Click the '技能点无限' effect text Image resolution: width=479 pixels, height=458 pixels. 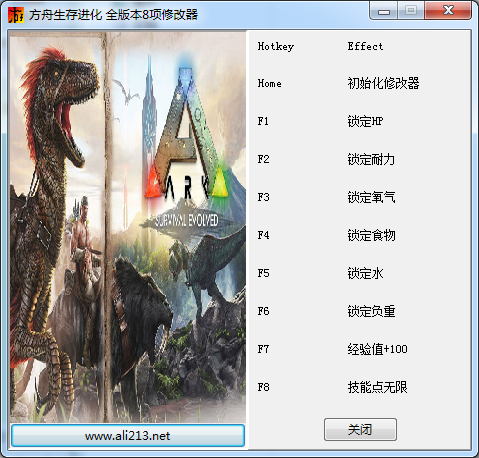[x=377, y=387]
